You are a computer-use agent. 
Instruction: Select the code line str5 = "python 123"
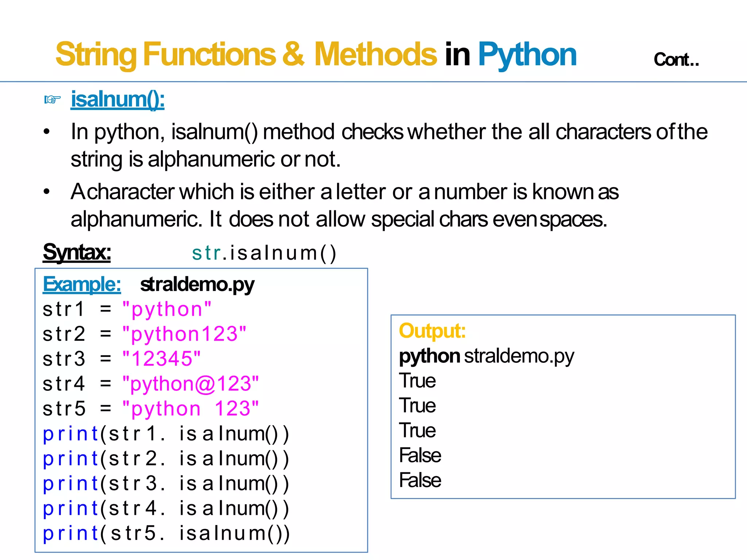click(x=151, y=409)
